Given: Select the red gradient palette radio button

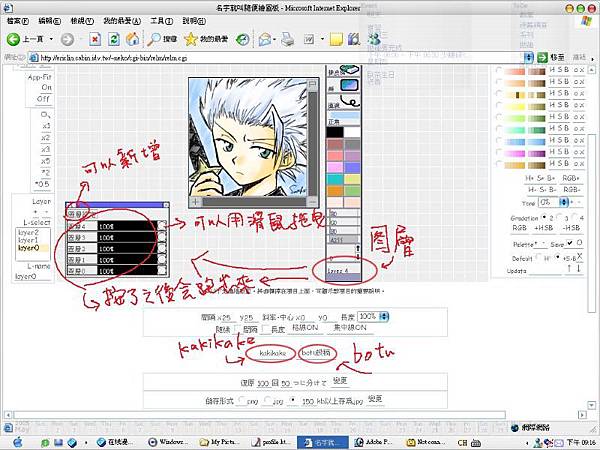Looking at the screenshot, I should 499,70.
